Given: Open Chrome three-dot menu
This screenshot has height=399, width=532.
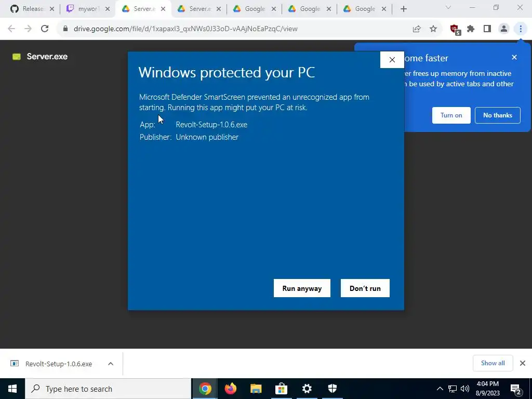Looking at the screenshot, I should point(521,29).
